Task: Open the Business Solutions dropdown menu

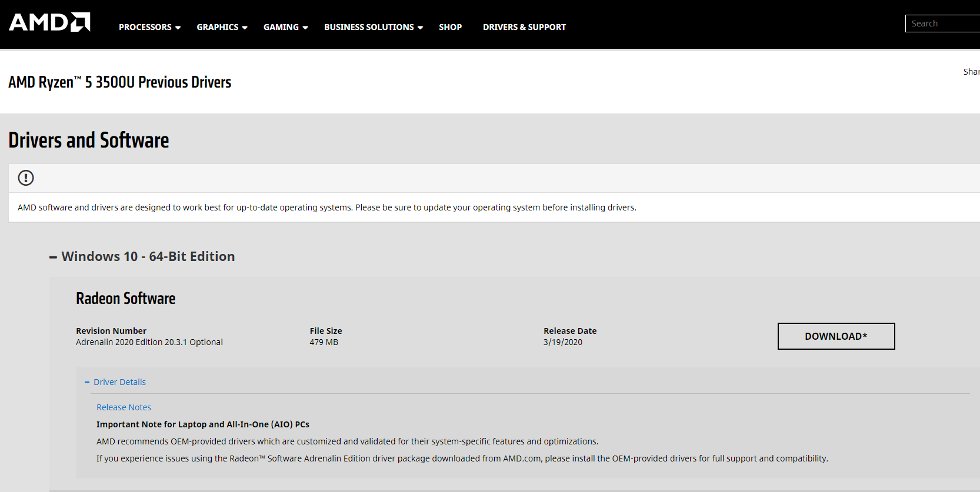Action: coord(373,27)
